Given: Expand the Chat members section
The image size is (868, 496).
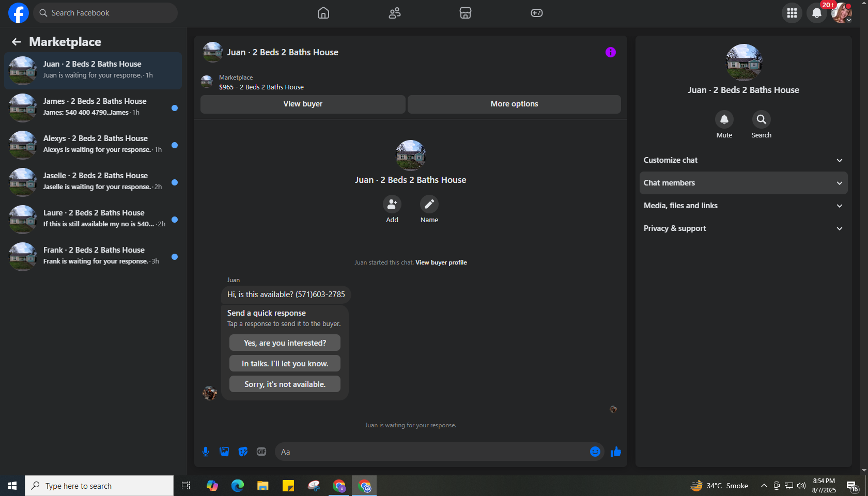Looking at the screenshot, I should click(x=743, y=183).
